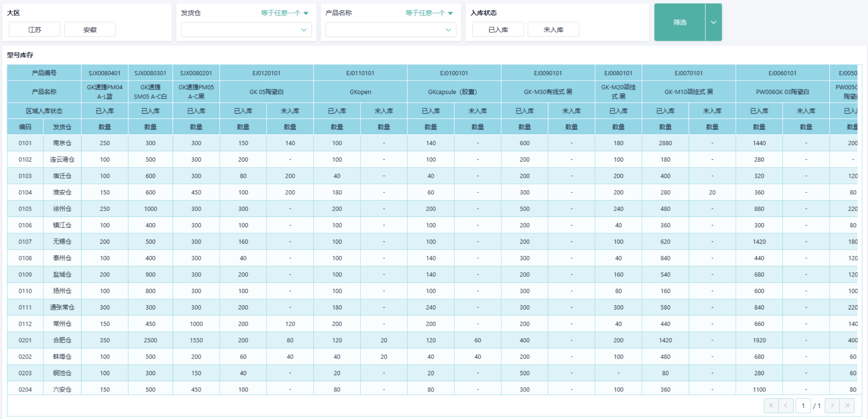Open the 产品名称 selection dropdown box
Image resolution: width=868 pixels, height=419 pixels.
[390, 30]
